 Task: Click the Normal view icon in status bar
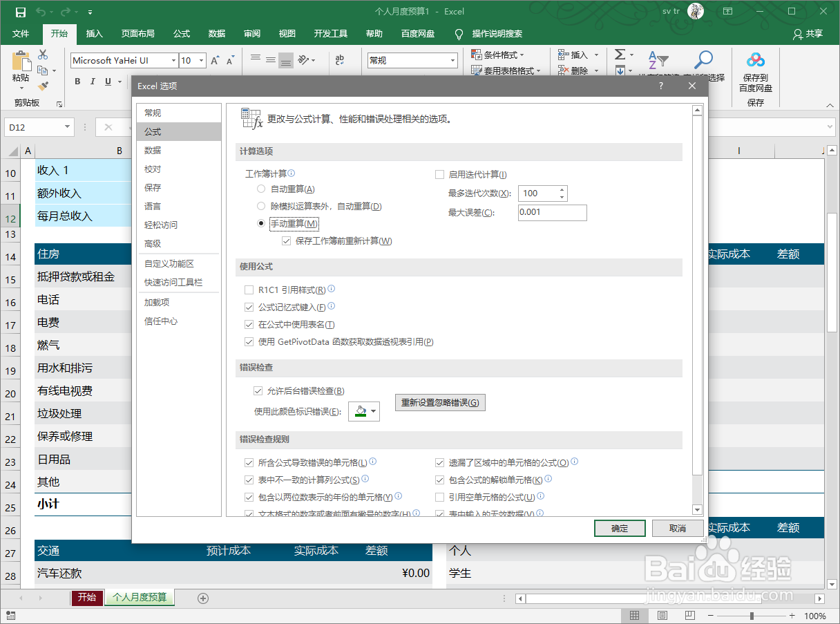(x=634, y=616)
